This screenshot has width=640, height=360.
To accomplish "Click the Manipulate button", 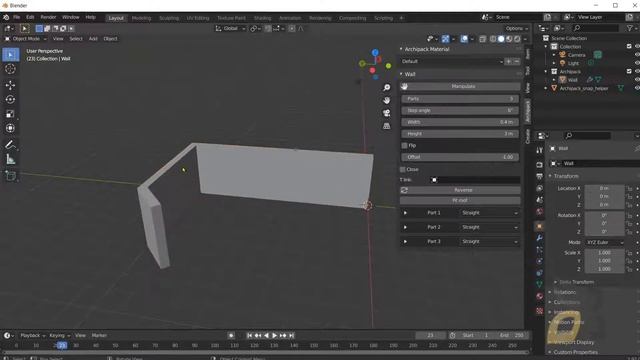I will click(460, 87).
